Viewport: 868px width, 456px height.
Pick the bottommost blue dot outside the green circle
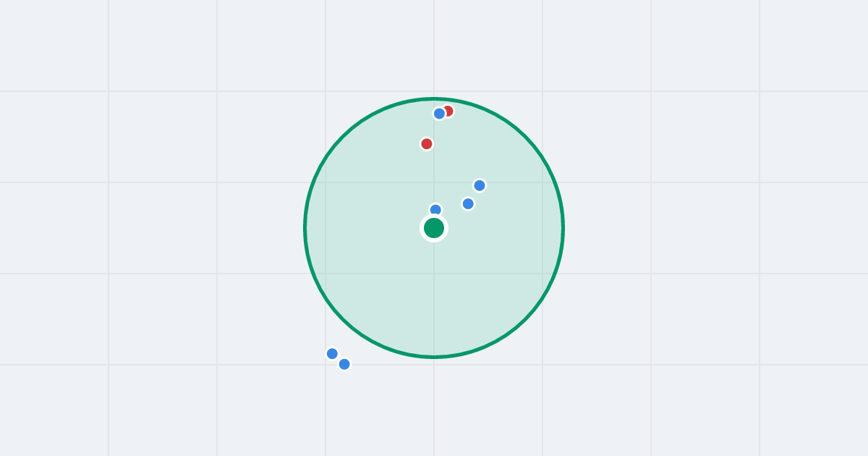pos(344,364)
